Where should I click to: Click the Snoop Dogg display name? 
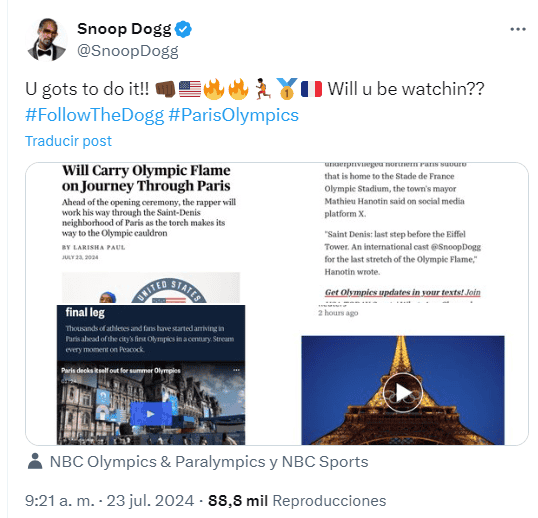coord(124,29)
